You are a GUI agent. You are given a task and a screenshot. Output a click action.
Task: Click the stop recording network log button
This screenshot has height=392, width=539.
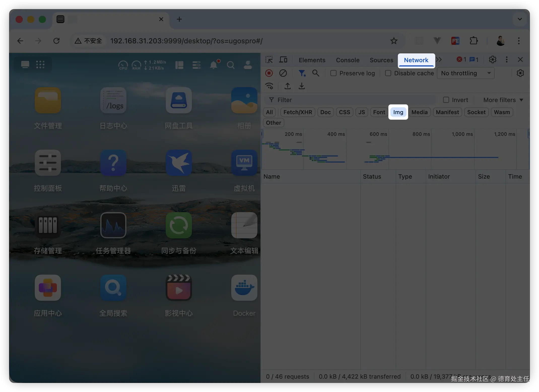[x=269, y=73]
